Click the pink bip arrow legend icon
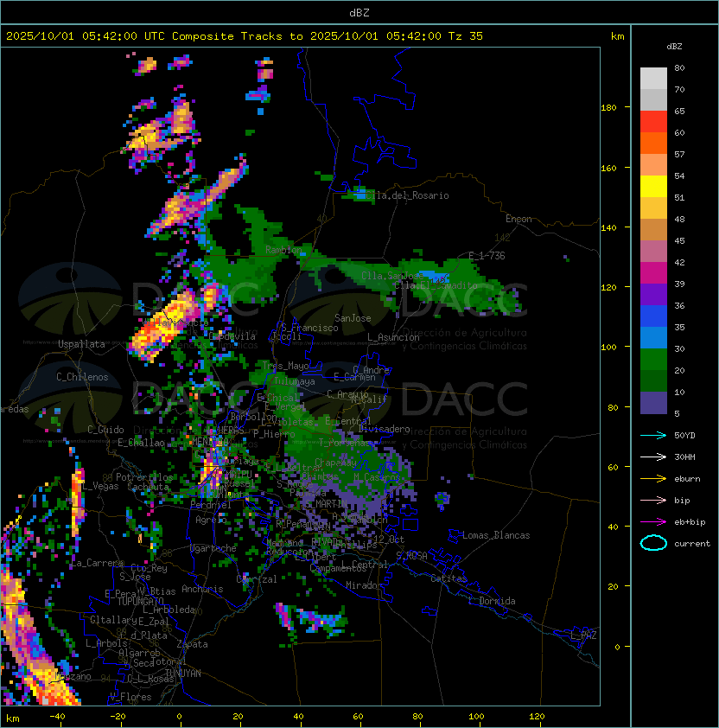This screenshot has height=728, width=719. [x=653, y=501]
